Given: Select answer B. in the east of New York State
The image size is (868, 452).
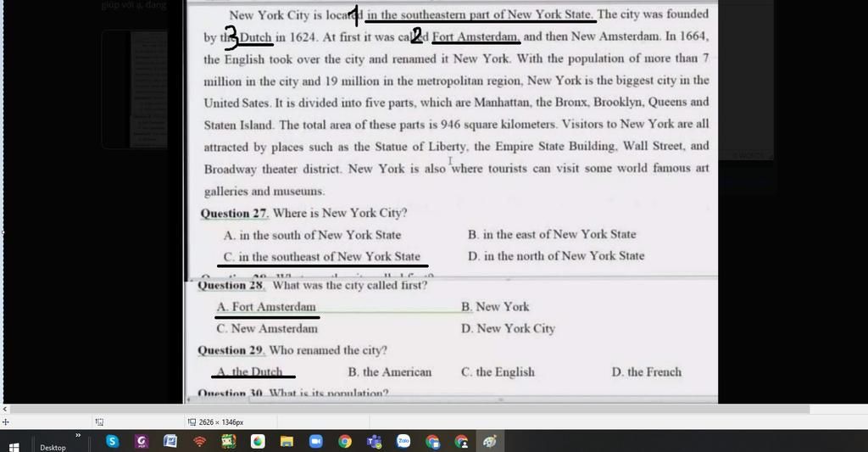Looking at the screenshot, I should click(552, 234).
